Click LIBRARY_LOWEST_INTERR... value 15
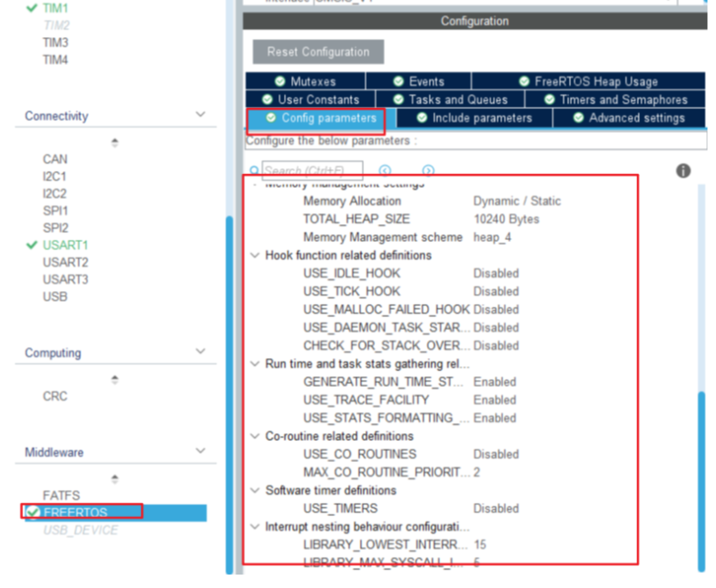Viewport: 716px width, 588px height. (x=480, y=545)
